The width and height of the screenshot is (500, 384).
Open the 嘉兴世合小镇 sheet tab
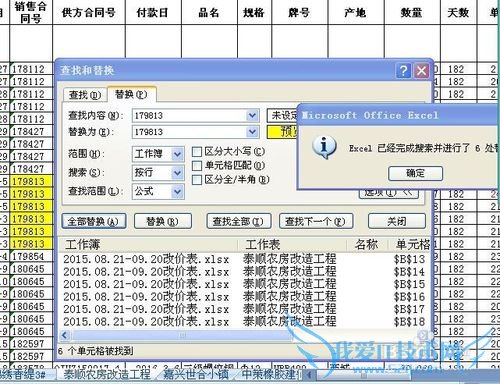[x=196, y=375]
